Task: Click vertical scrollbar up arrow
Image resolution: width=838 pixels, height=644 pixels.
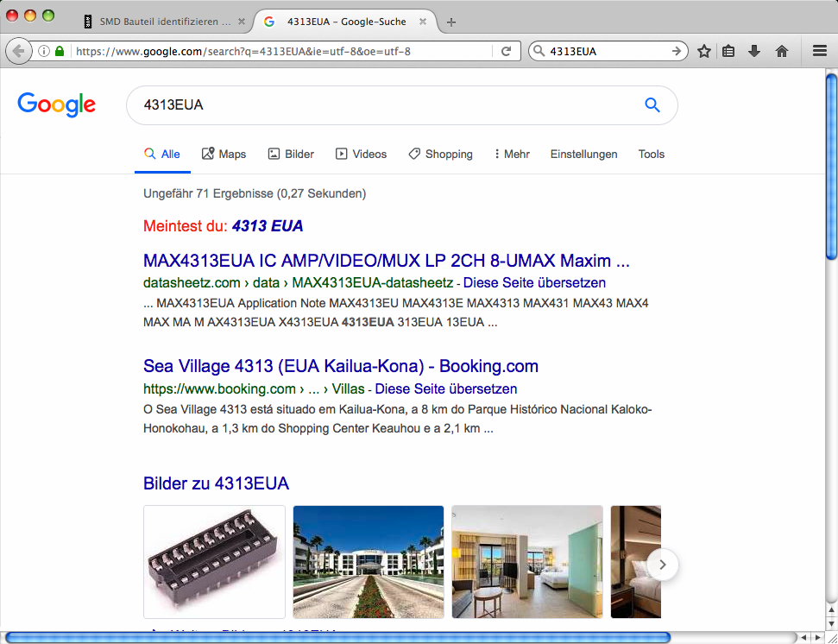Action: [832, 609]
